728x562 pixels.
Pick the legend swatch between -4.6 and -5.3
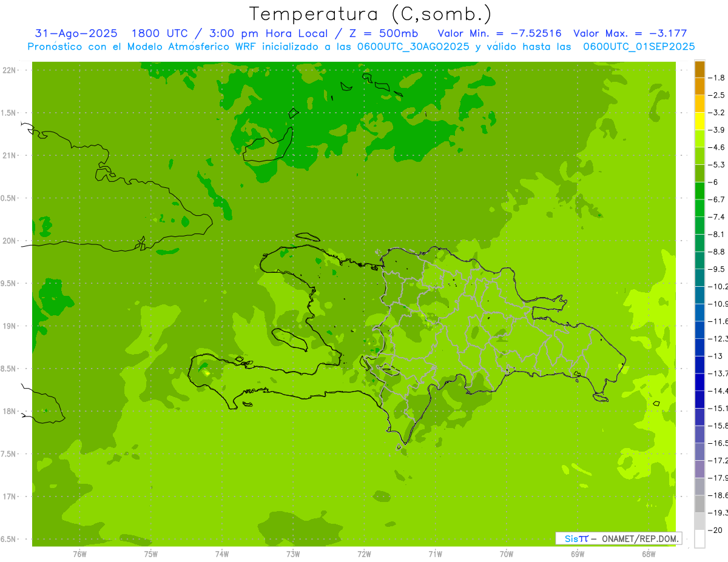coord(699,156)
